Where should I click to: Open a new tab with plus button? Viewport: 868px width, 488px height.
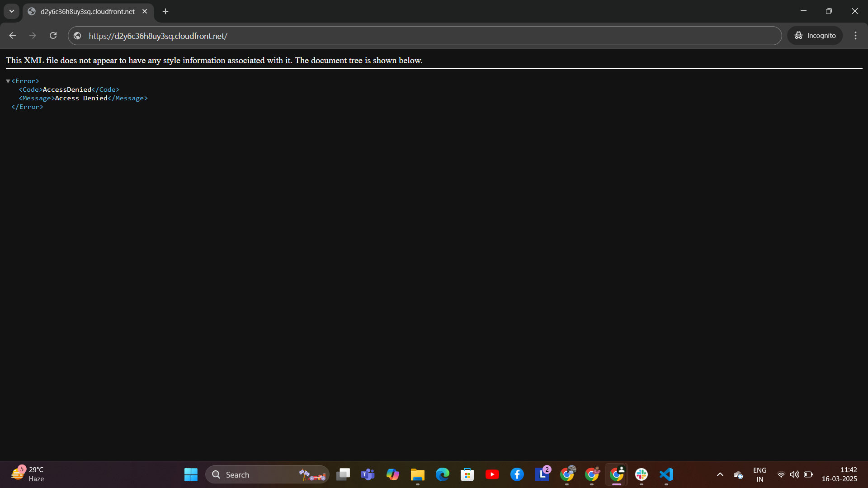(x=165, y=11)
